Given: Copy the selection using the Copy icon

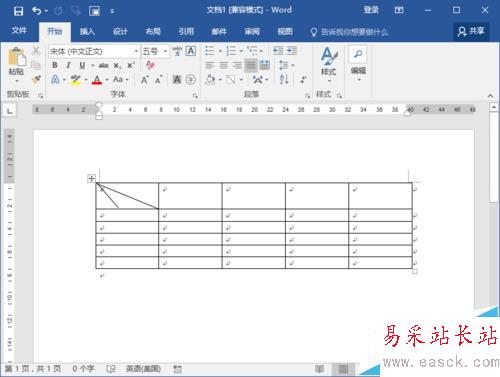Looking at the screenshot, I should (36, 65).
